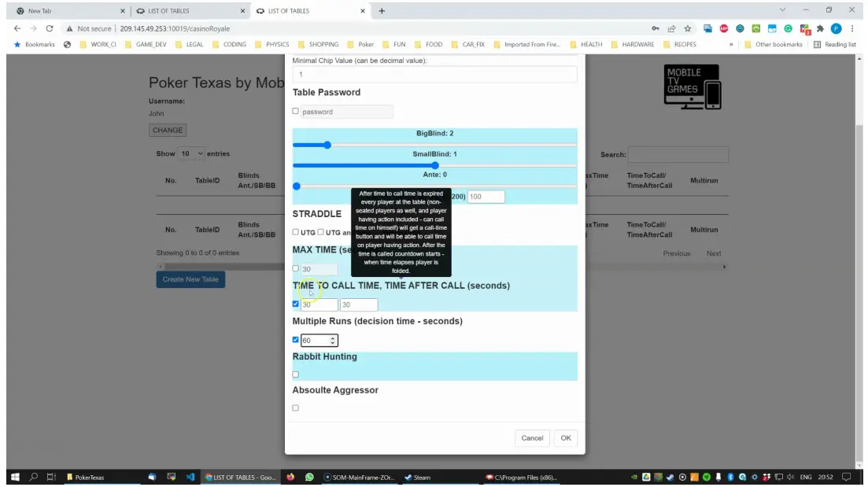Open the notification center icon
The image size is (868, 487).
(x=847, y=477)
